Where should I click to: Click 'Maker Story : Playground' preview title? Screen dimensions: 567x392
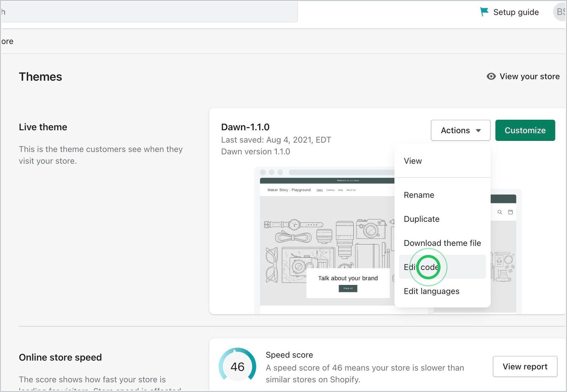tap(289, 190)
